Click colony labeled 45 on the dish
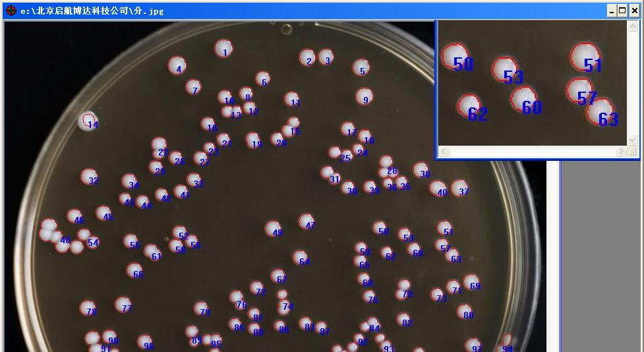This screenshot has height=352, width=644. pos(103,213)
